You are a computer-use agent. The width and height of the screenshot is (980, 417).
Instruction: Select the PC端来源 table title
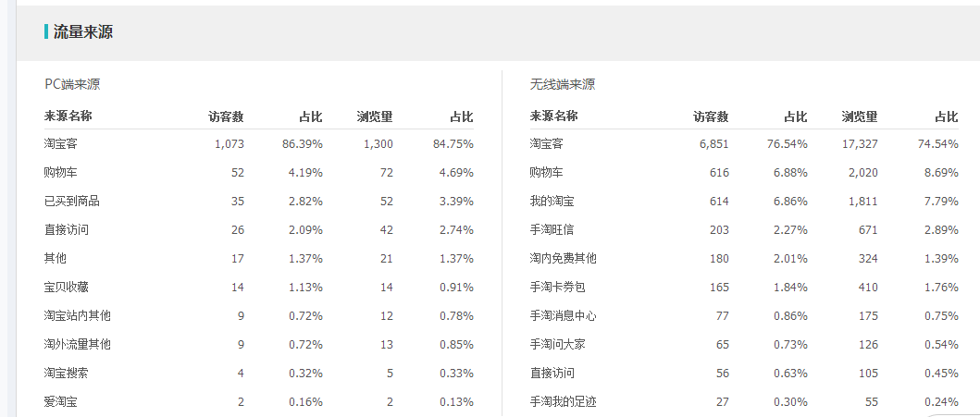click(72, 84)
